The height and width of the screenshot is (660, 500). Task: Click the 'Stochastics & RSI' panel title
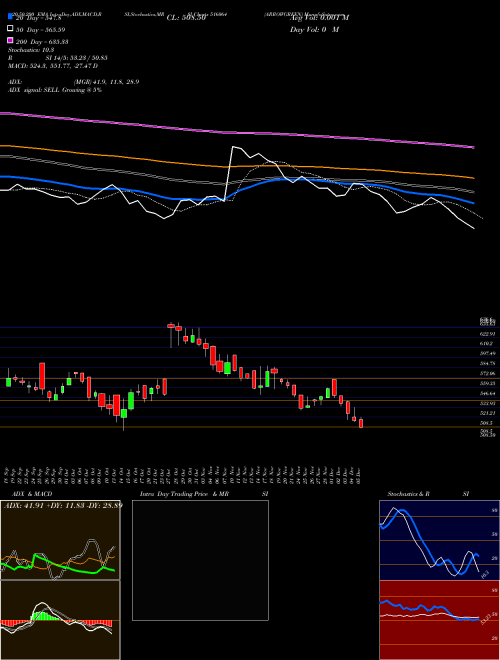coord(428,494)
